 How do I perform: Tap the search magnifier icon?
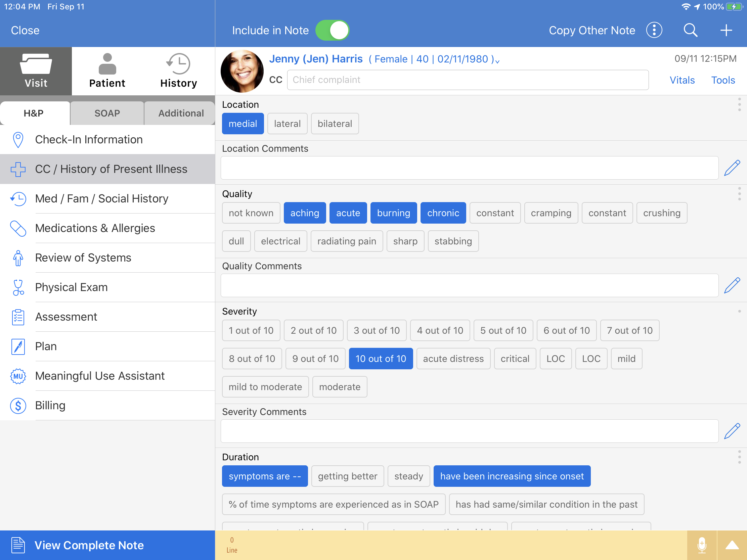coord(690,30)
